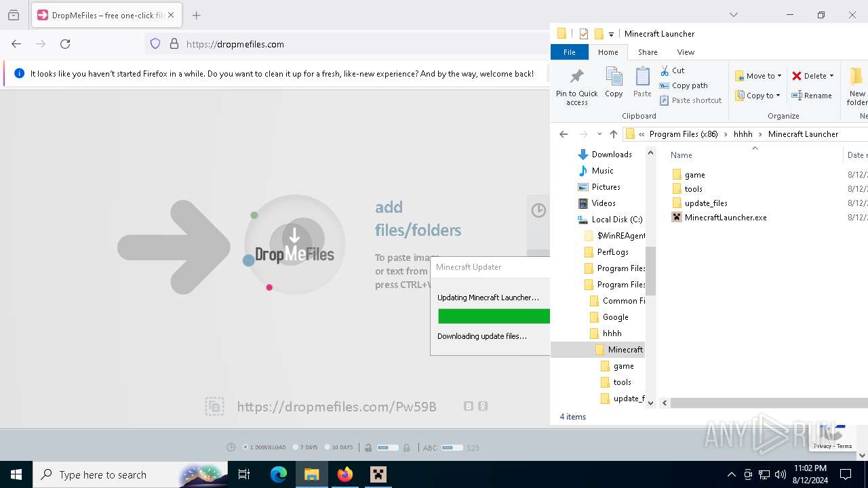Open the recent locations dropdown in Explorer
Image resolution: width=868 pixels, height=488 pixels.
tap(599, 134)
